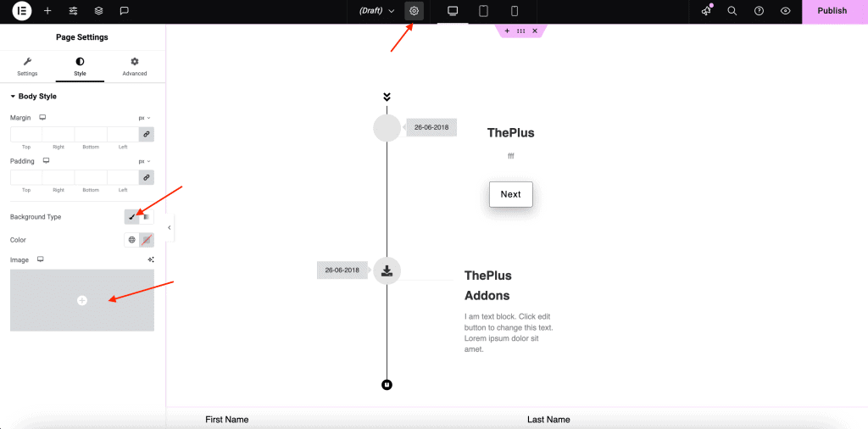
Task: Toggle linked values for Padding
Action: [147, 177]
